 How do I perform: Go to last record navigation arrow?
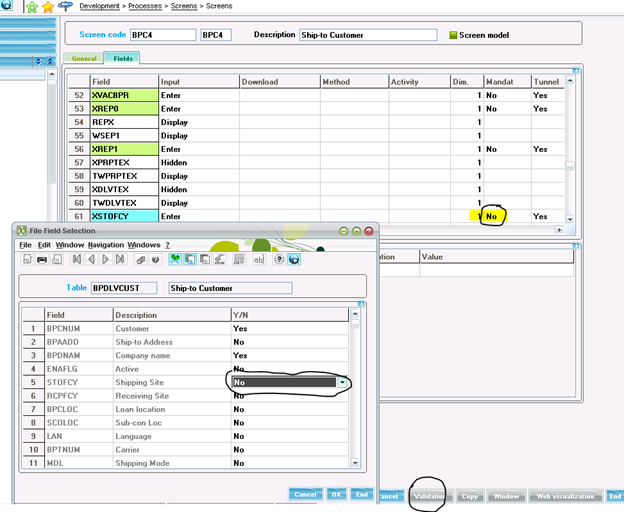tap(120, 259)
